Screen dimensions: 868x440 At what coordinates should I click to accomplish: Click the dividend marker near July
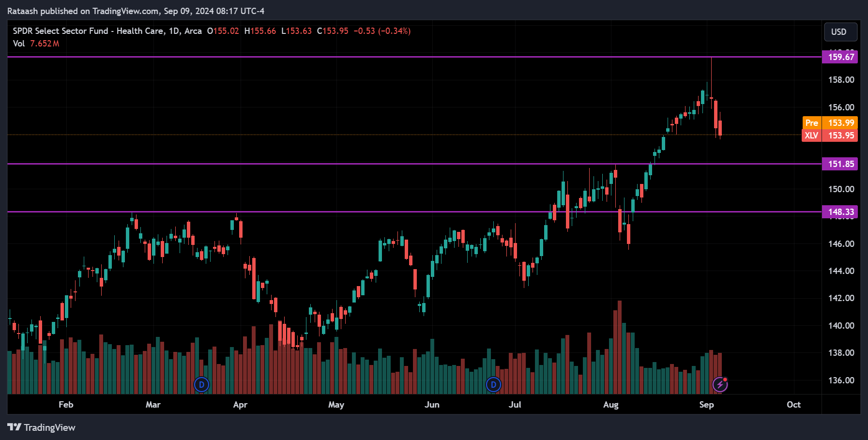493,385
